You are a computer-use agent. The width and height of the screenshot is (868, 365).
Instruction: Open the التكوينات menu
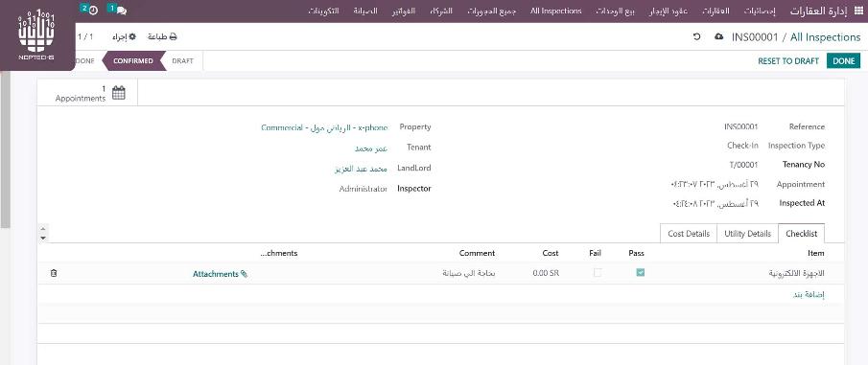click(x=324, y=11)
